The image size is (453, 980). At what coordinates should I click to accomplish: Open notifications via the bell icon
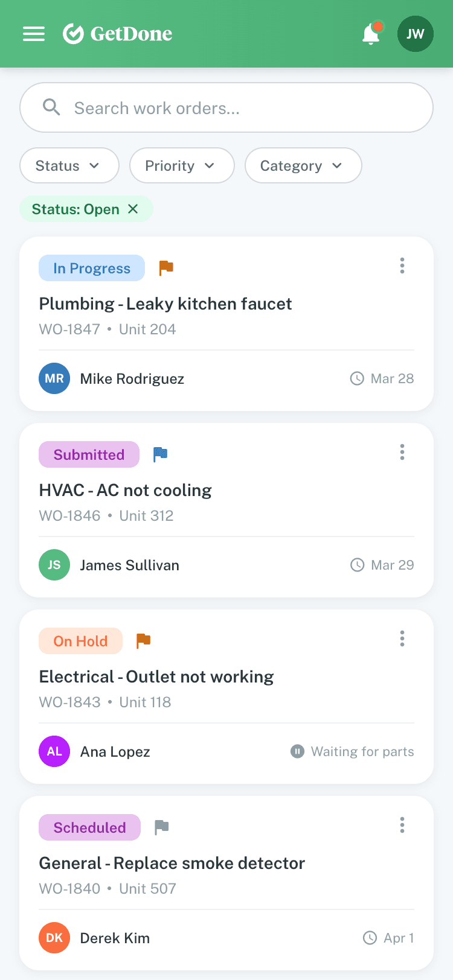[370, 34]
